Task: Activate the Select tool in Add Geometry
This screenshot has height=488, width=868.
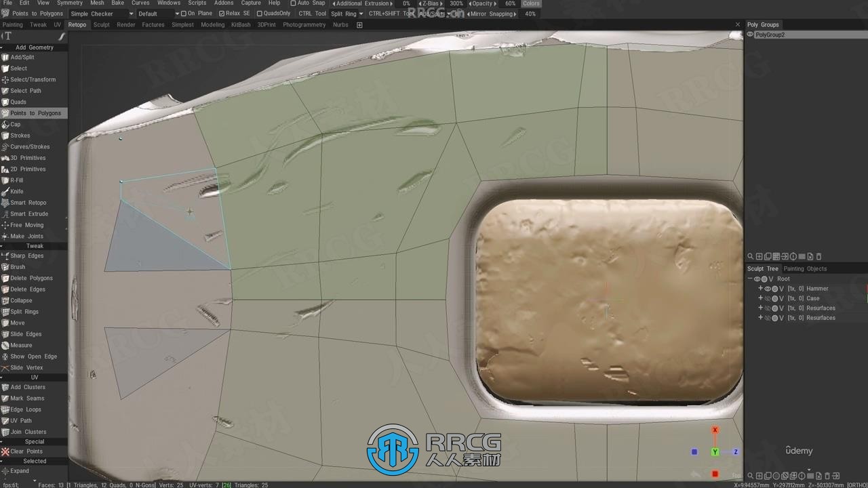Action: (34, 68)
